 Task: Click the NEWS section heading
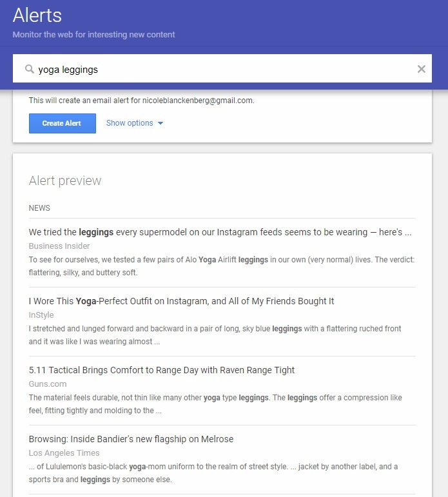39,208
